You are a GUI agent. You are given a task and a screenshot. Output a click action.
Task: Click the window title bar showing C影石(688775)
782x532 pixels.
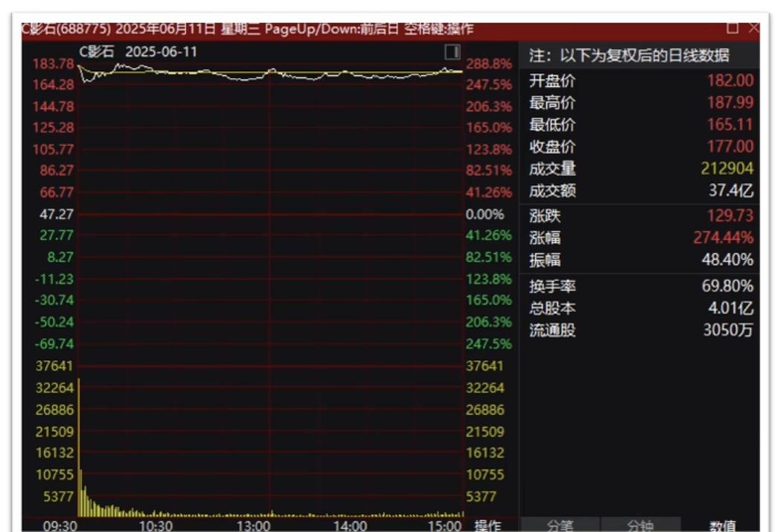point(245,29)
